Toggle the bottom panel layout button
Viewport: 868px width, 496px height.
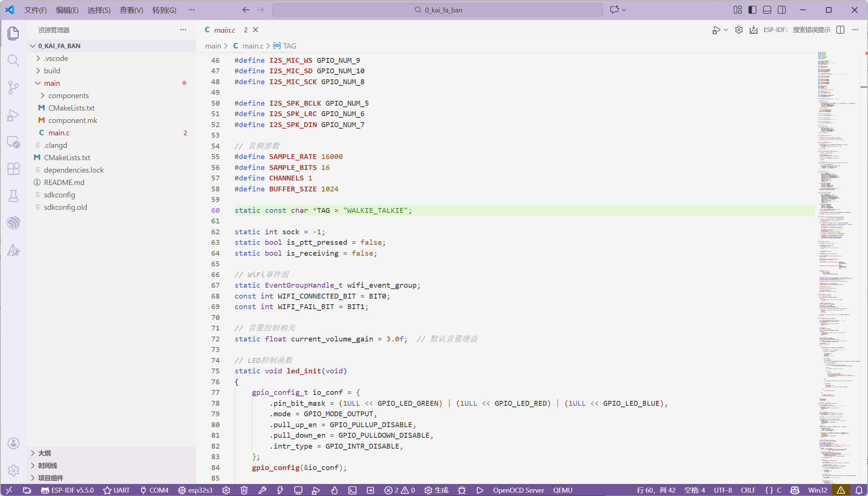[x=767, y=10]
